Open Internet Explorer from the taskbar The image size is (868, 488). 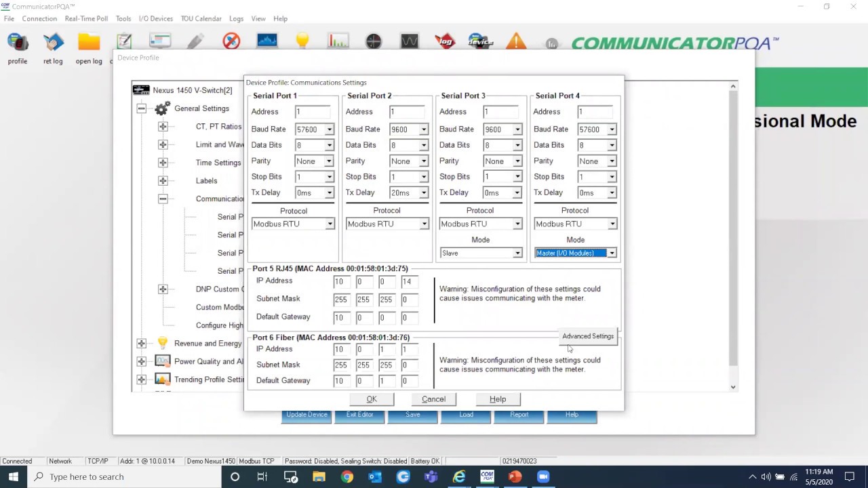coord(459,476)
